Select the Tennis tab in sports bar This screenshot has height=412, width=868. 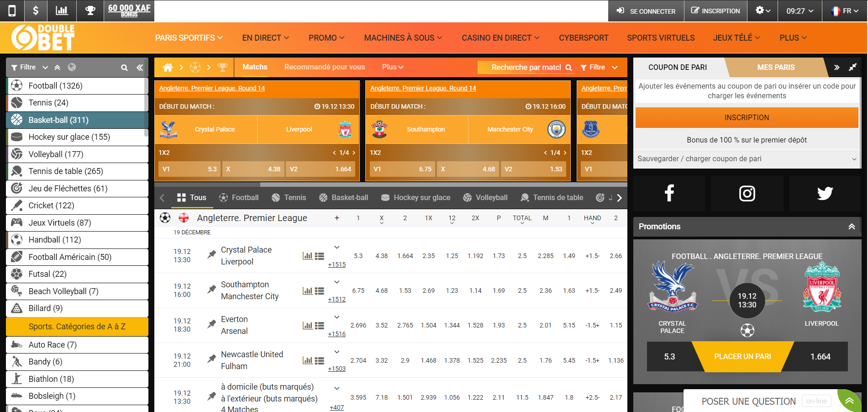point(289,198)
